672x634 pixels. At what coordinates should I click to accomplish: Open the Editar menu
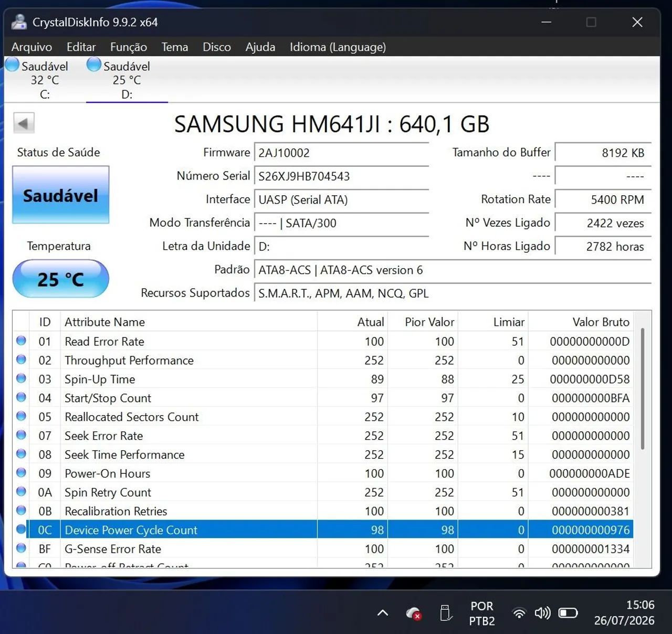[81, 47]
